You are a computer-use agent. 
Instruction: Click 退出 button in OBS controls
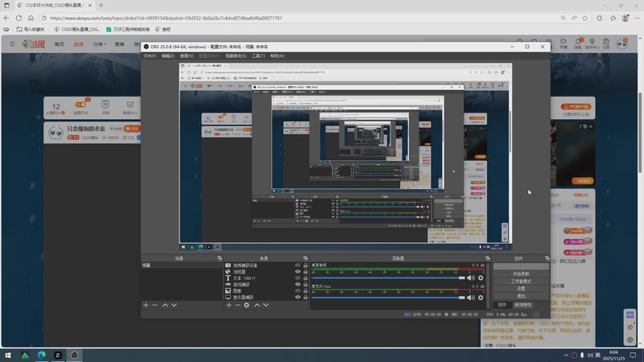521,296
